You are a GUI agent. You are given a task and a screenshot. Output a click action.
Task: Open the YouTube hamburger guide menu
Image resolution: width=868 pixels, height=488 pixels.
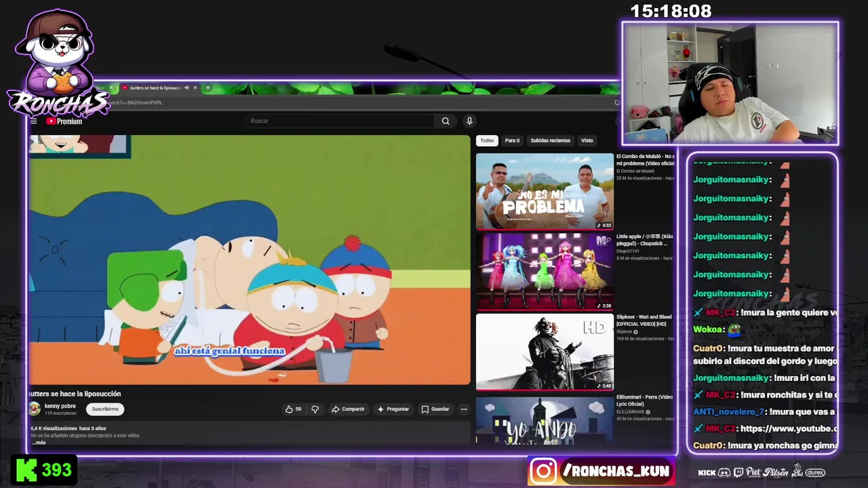[33, 121]
